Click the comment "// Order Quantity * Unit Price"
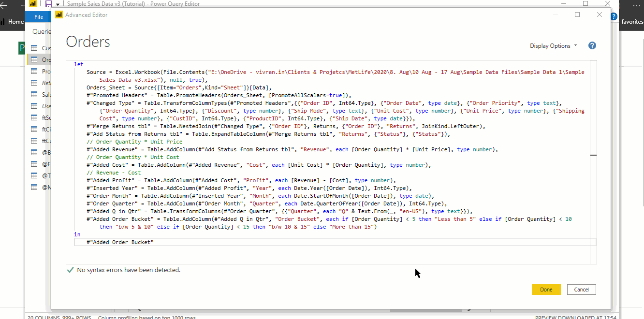644x319 pixels. [134, 142]
